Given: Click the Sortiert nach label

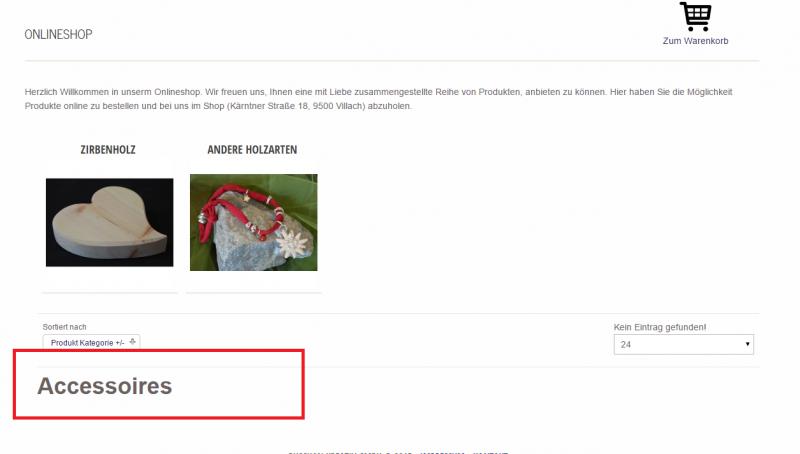Looking at the screenshot, I should tap(64, 327).
